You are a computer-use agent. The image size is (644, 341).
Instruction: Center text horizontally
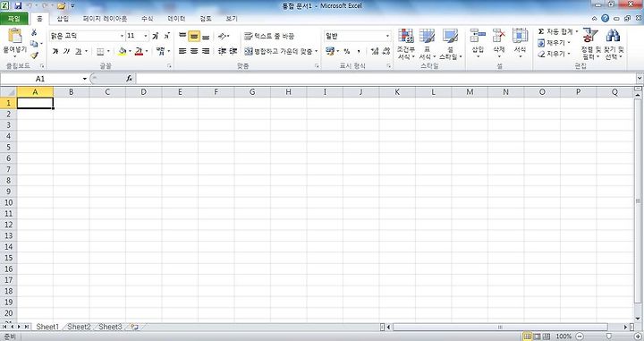[x=194, y=51]
